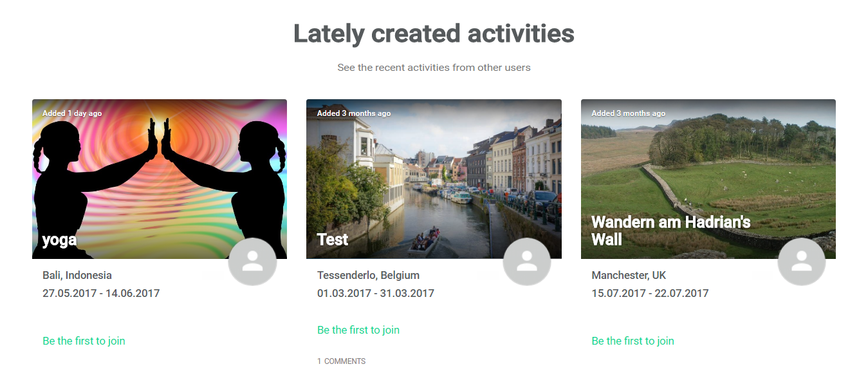The width and height of the screenshot is (868, 391).
Task: Join the Hadrian's Wall activity link
Action: pyautogui.click(x=633, y=341)
